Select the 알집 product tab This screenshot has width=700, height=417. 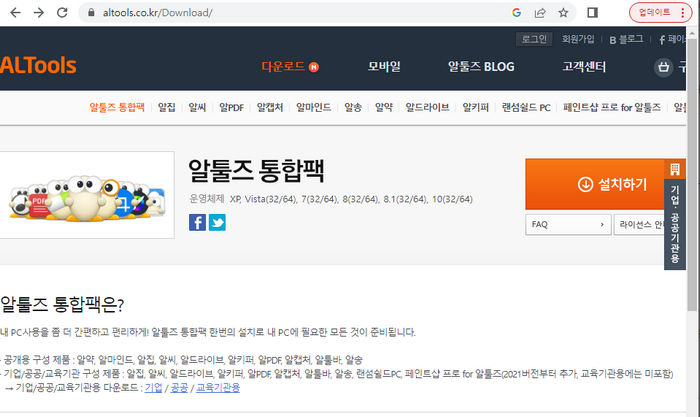(x=167, y=107)
